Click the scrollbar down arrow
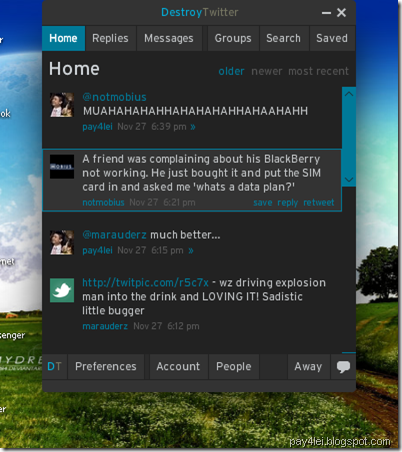402x452 pixels. coord(349,180)
